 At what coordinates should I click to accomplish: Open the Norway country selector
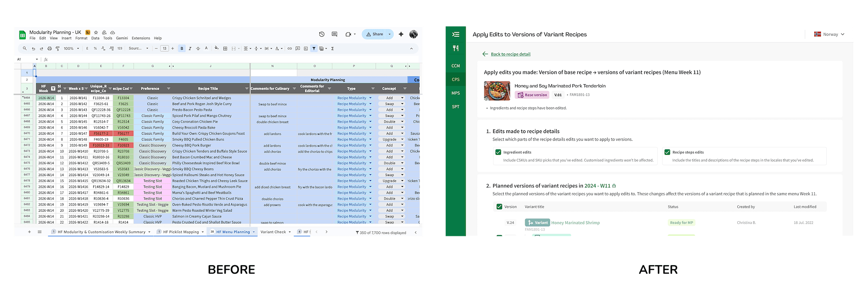[x=830, y=34]
